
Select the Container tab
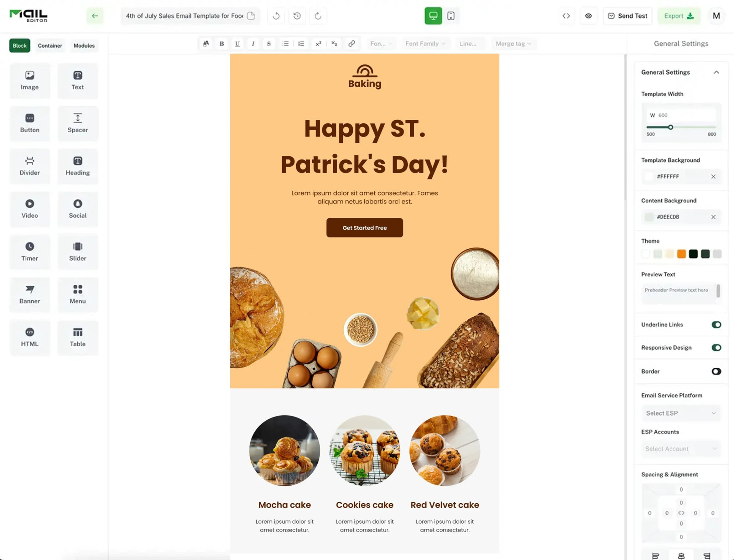click(50, 46)
